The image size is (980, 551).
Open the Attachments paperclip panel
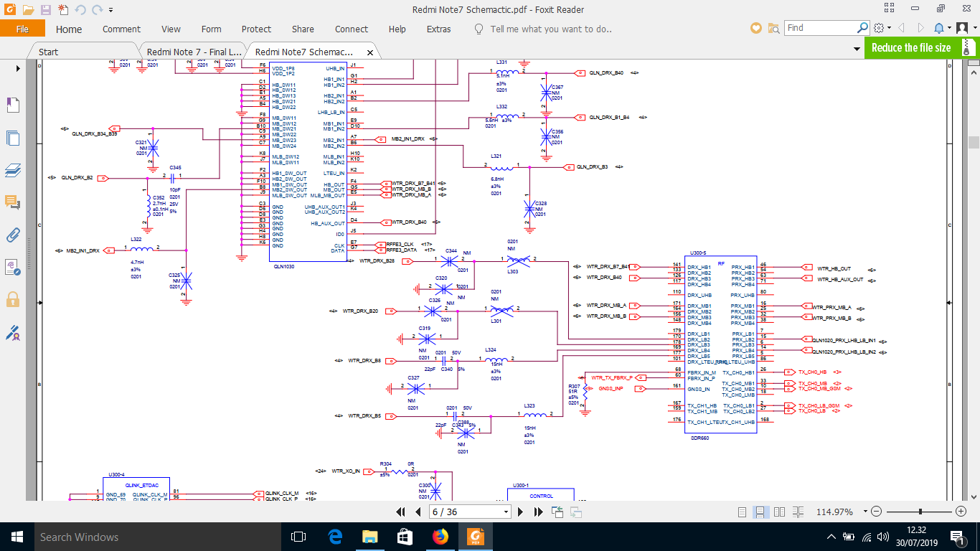point(12,235)
